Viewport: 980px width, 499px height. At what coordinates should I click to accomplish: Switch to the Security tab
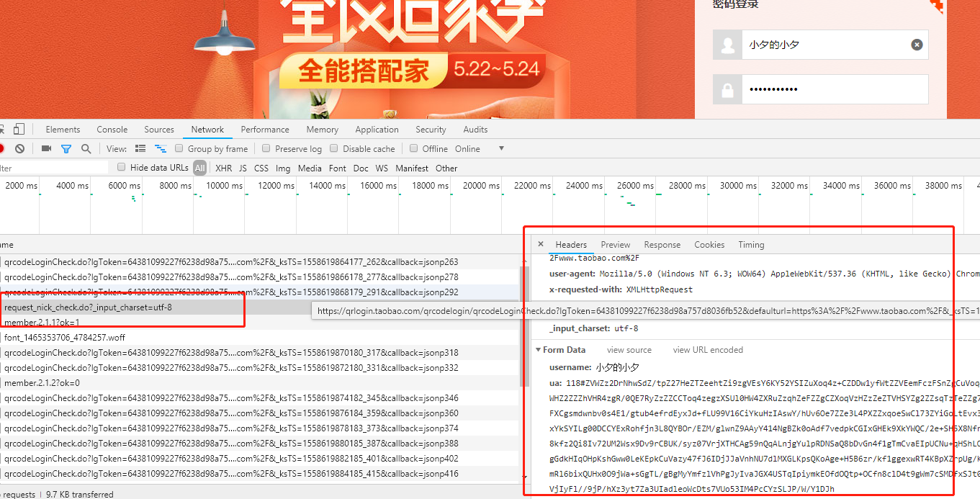tap(431, 130)
